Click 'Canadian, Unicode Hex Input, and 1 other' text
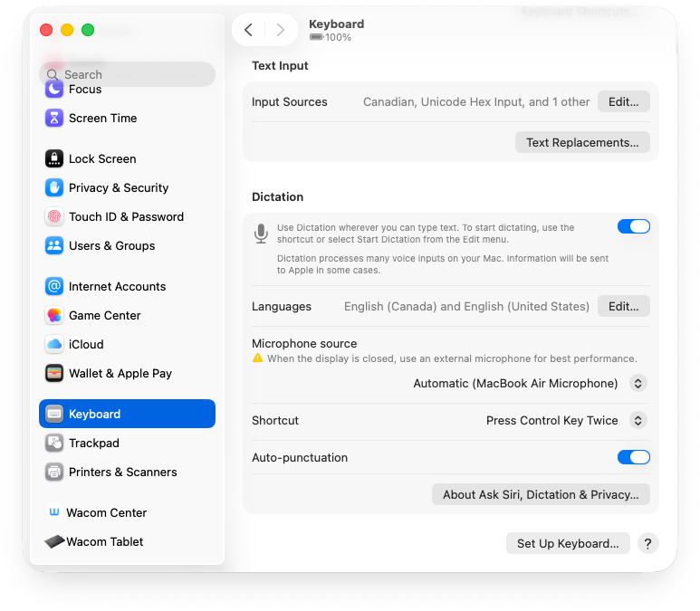 coord(476,101)
